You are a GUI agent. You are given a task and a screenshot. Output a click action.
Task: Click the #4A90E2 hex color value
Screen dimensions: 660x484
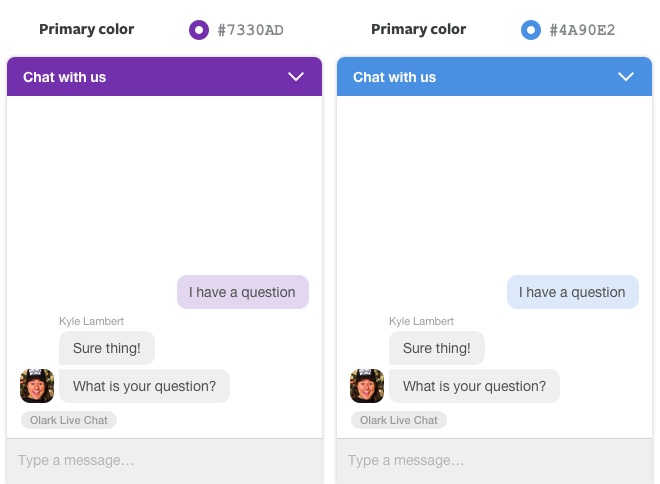click(x=582, y=30)
